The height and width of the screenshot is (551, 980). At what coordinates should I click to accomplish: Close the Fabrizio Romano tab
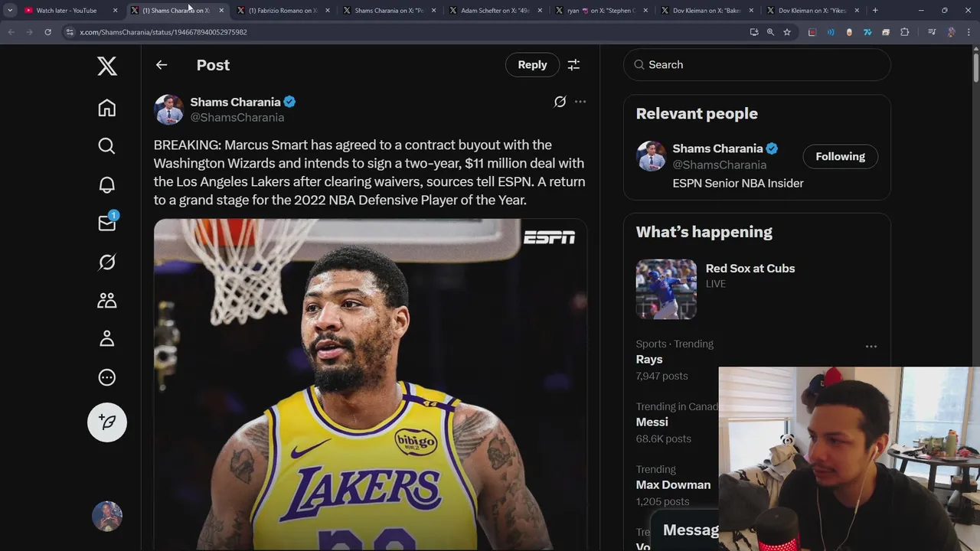(328, 11)
